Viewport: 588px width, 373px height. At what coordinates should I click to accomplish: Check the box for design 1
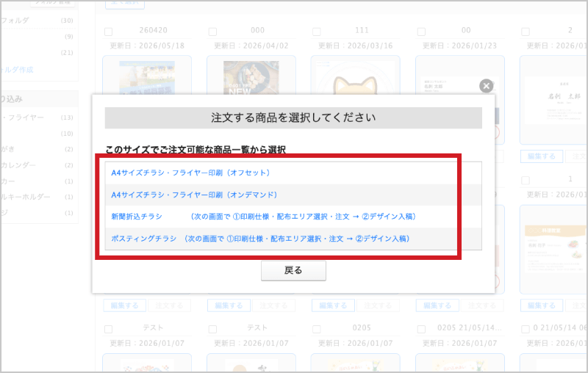coord(526,181)
